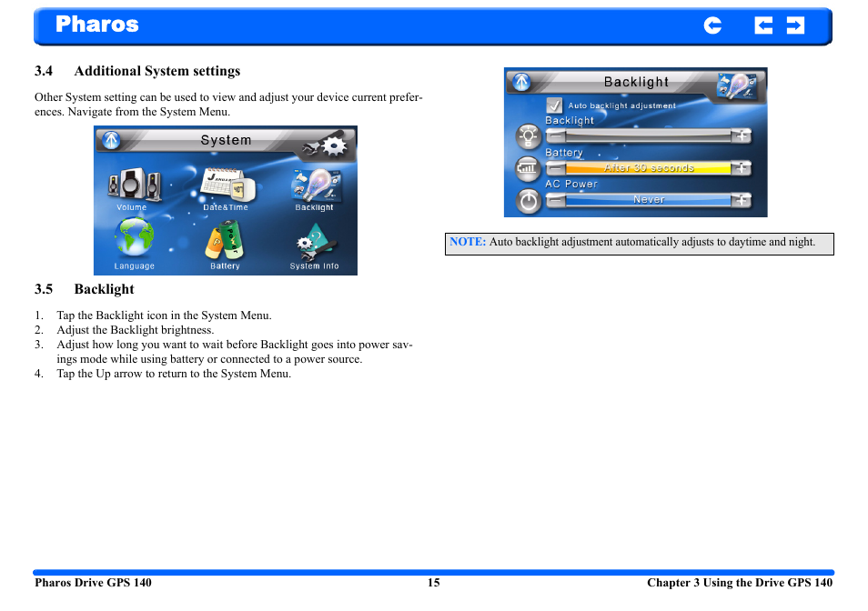Click the 'After 30 seconds' battery slider

coord(648,168)
